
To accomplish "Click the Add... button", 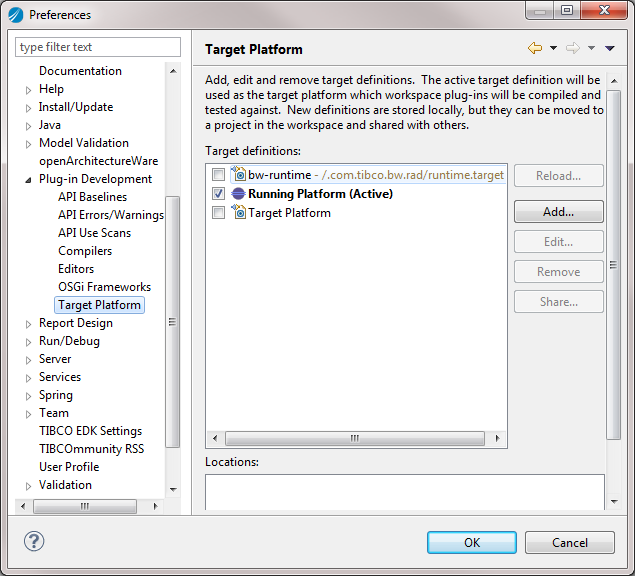I will [558, 211].
